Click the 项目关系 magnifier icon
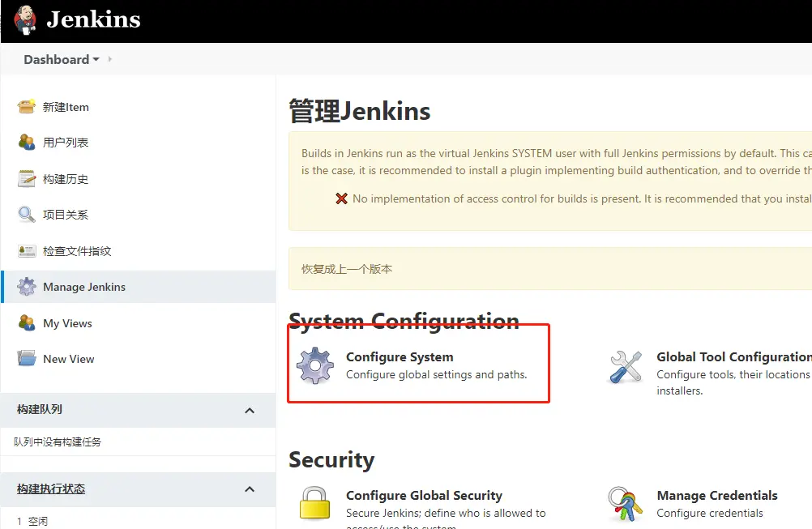 click(27, 215)
